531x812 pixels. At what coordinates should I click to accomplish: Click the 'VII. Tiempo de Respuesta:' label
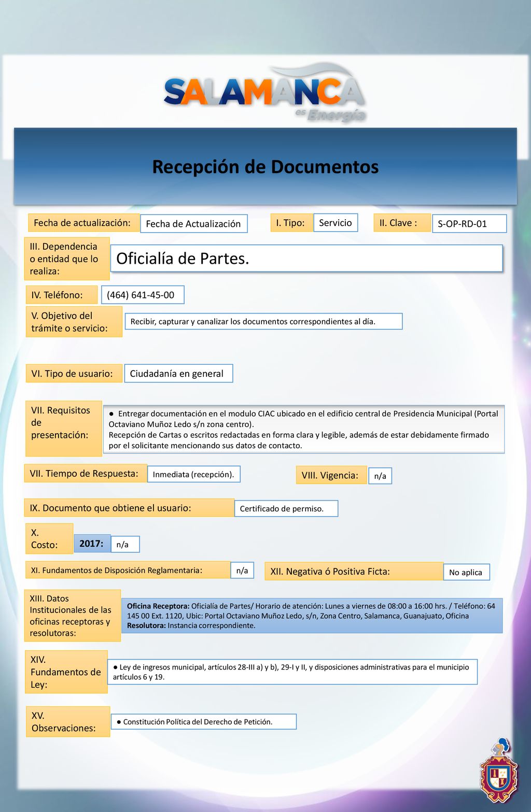pyautogui.click(x=86, y=474)
